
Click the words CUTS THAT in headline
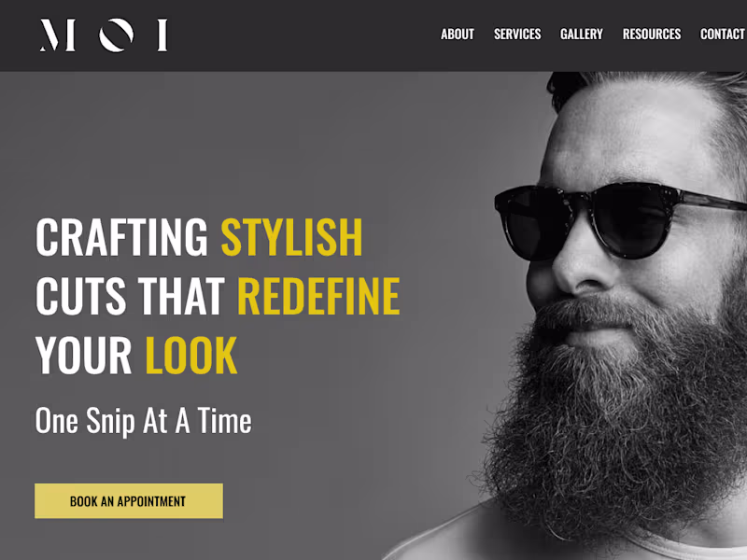click(130, 296)
